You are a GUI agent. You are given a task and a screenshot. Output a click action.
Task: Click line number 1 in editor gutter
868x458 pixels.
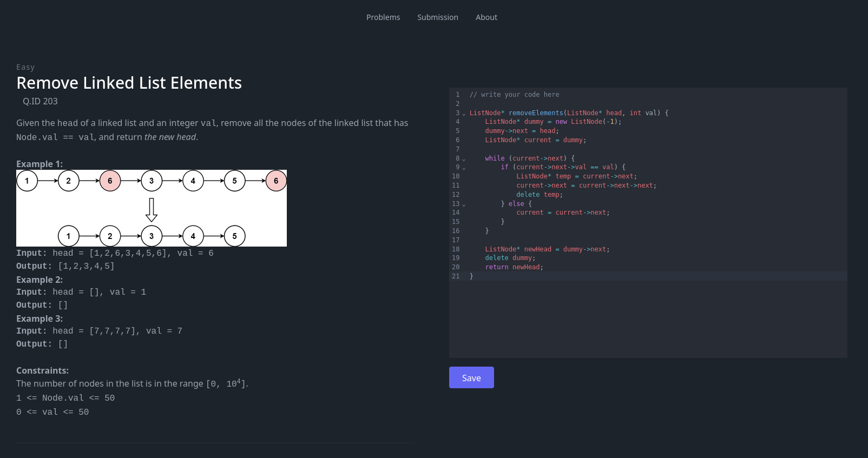point(457,95)
